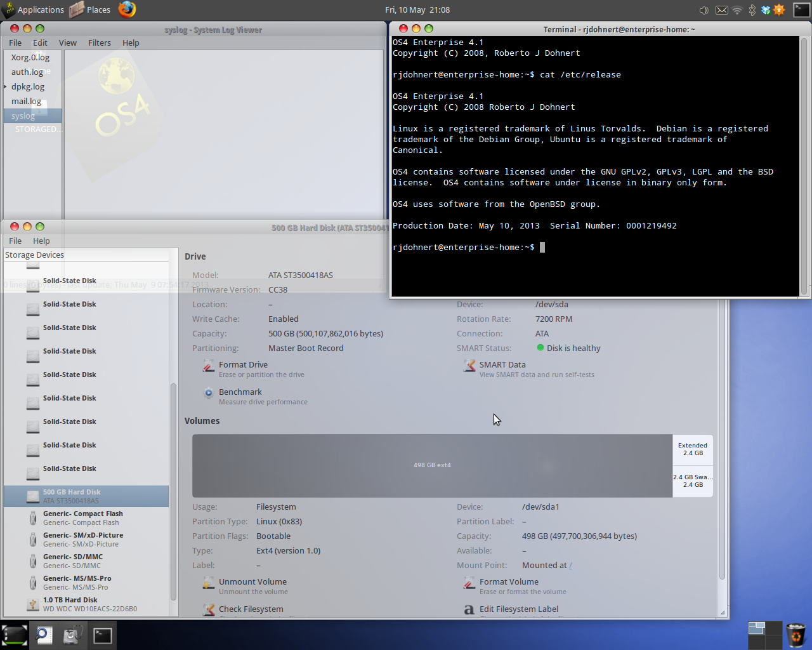Click the Format Drive button label
Screen dimensions: 812x650
(x=244, y=364)
